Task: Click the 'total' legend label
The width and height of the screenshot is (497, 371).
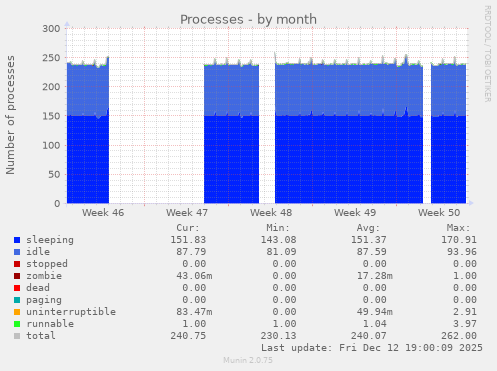Action: [41, 336]
